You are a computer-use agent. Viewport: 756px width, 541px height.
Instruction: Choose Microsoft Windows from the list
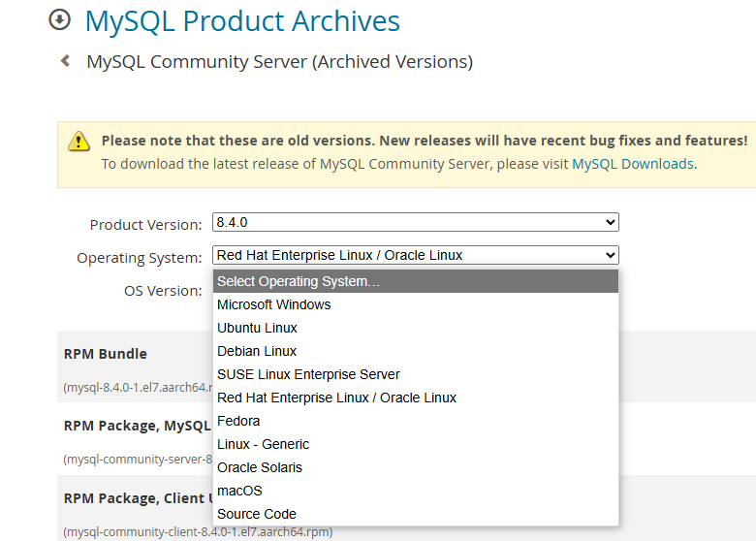274,304
